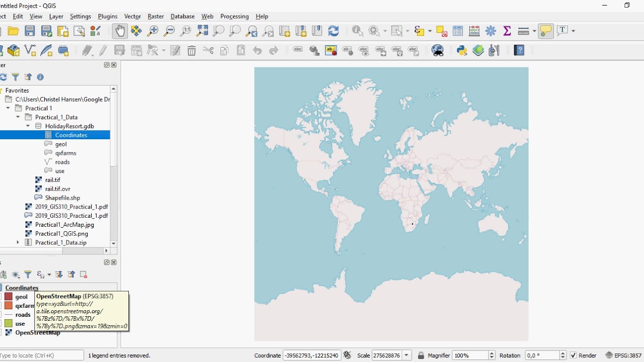The image size is (644, 362).
Task: Activate the Zoom Out magnifier tool
Action: (x=170, y=31)
